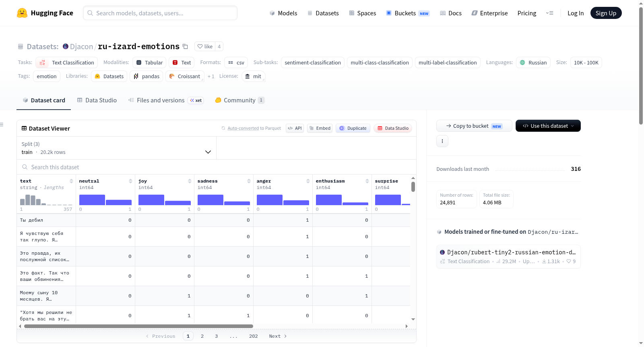Open the API button in Dataset Viewer

point(295,128)
